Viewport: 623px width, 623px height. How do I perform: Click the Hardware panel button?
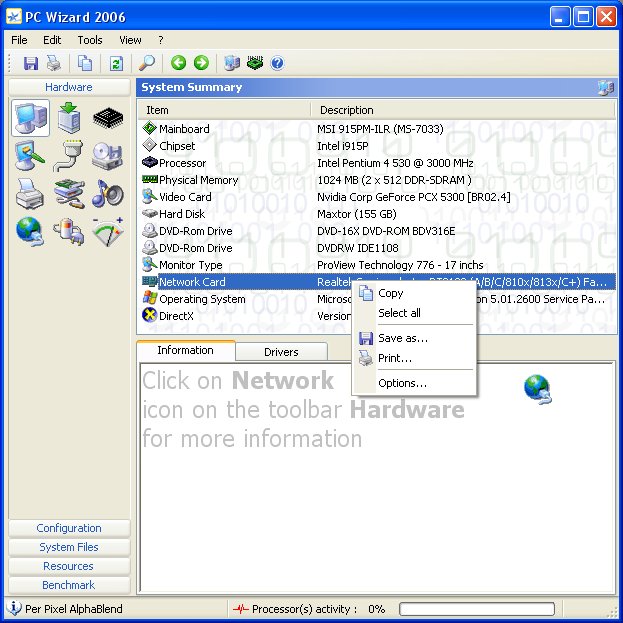[x=69, y=87]
